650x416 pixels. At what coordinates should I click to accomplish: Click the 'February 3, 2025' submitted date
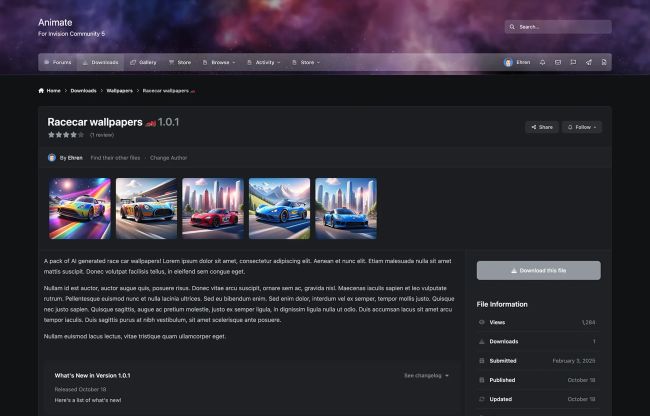(574, 361)
